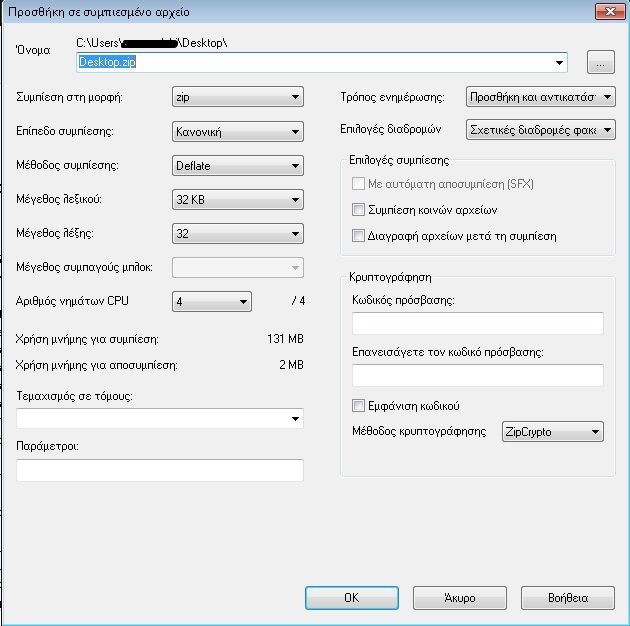Viewport: 630px width, 626px height.
Task: Click the Κωδικός πρόσβασης password field
Action: [478, 323]
